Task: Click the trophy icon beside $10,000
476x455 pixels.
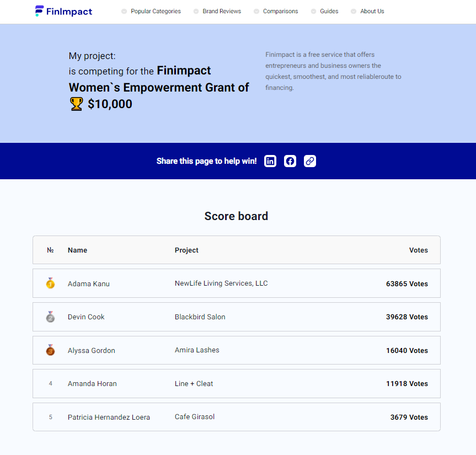Action: (x=76, y=104)
